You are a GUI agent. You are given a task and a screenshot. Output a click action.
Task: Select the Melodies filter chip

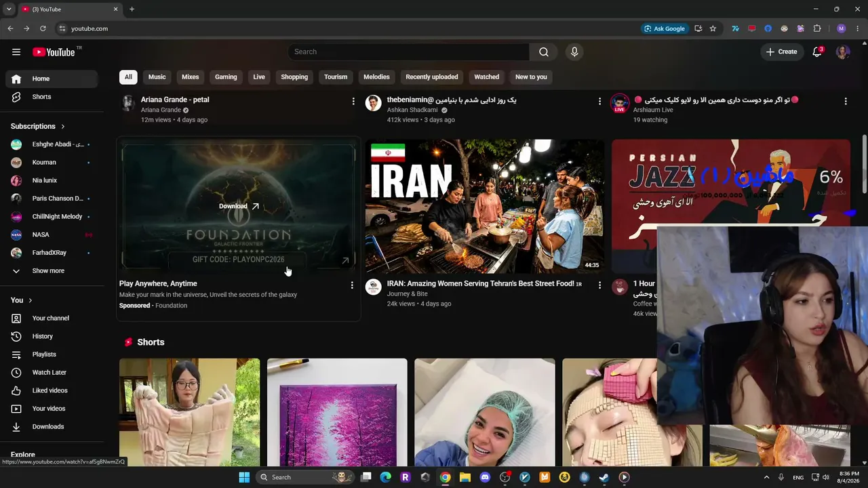pyautogui.click(x=376, y=77)
